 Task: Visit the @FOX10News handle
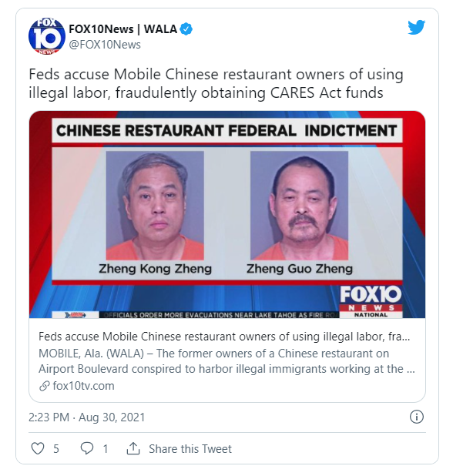[x=105, y=45]
